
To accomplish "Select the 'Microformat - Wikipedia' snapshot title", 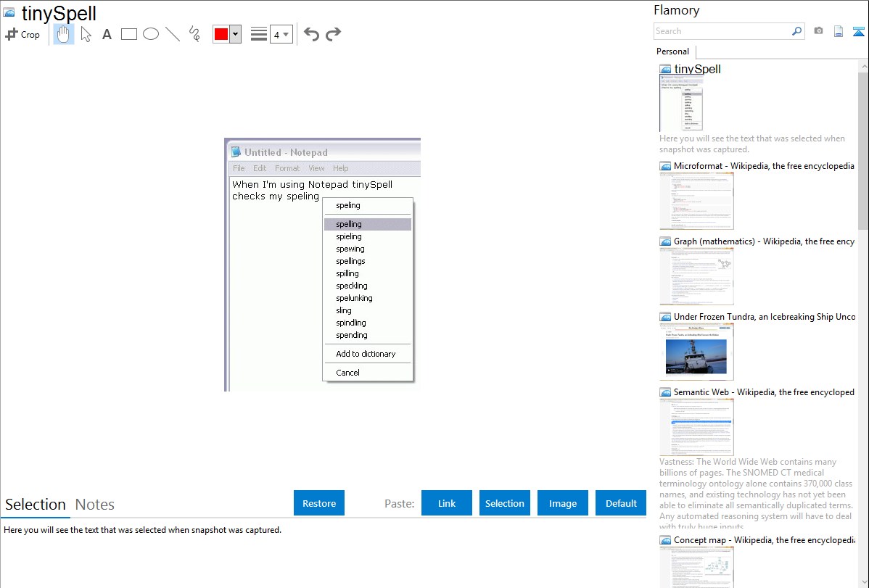I will click(x=764, y=166).
